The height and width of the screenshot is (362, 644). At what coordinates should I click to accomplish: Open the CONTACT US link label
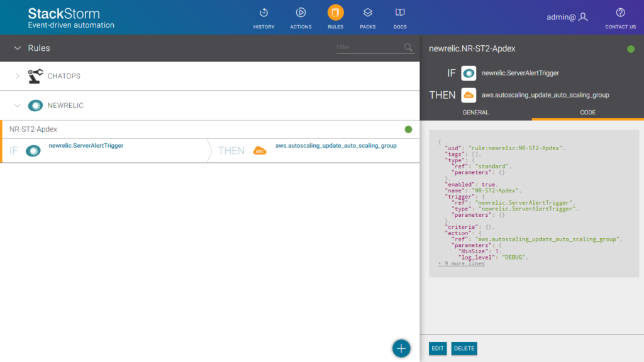(620, 27)
